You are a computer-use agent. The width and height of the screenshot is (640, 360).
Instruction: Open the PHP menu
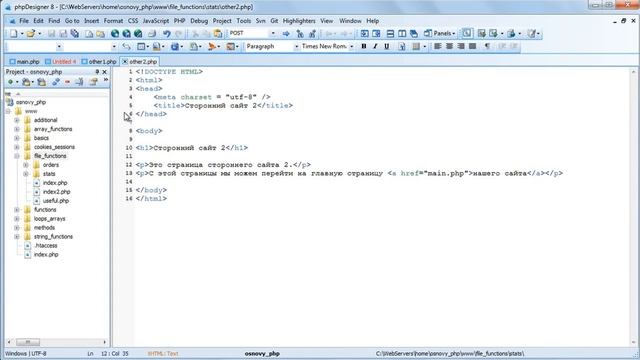coord(179,21)
